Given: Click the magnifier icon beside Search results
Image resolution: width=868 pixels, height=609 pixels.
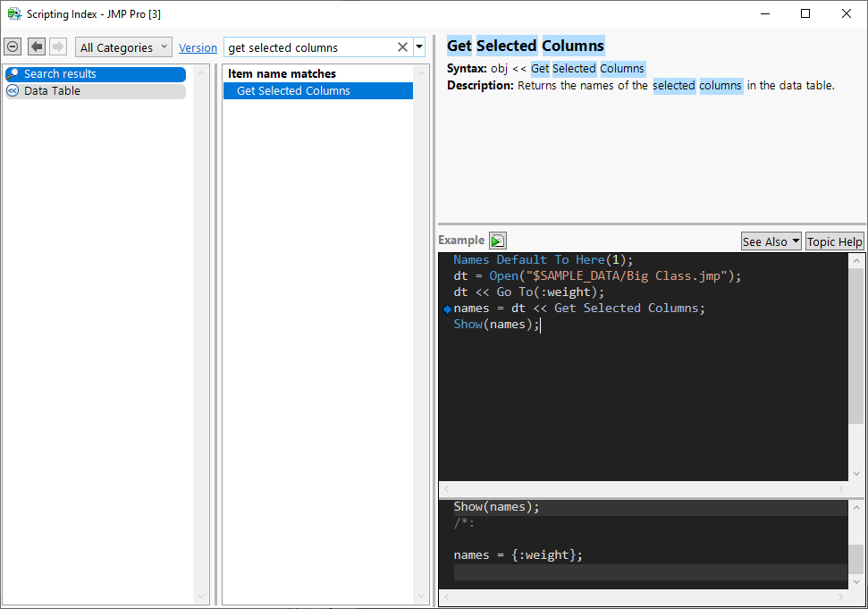Looking at the screenshot, I should 13,74.
